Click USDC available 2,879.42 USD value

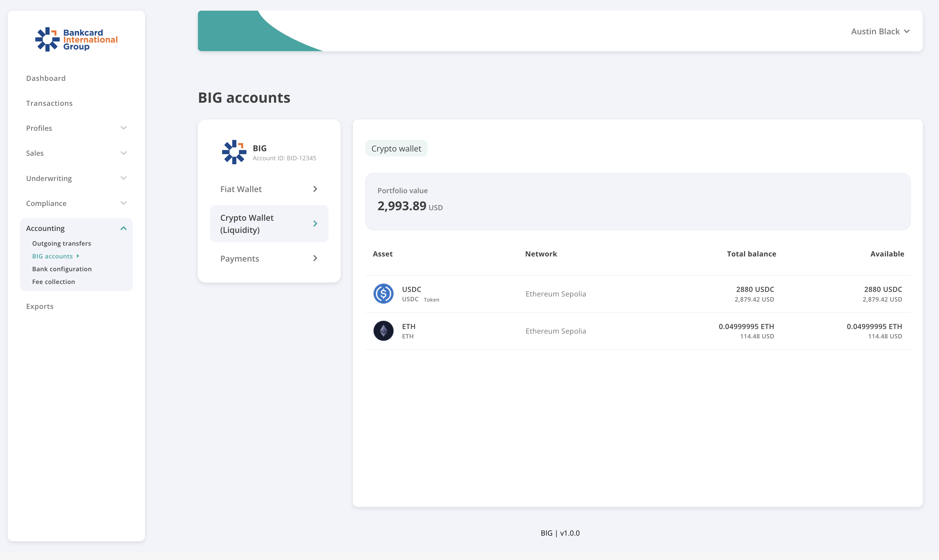tap(882, 300)
